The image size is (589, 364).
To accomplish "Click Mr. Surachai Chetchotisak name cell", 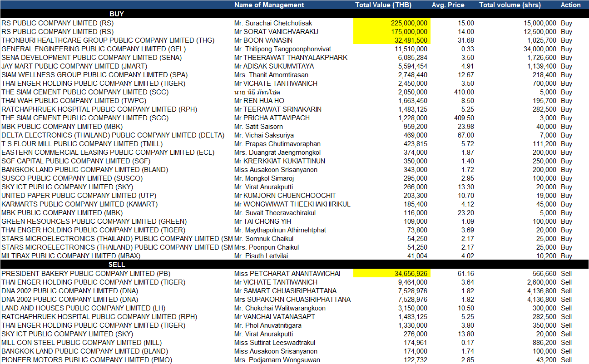I will pyautogui.click(x=273, y=23).
